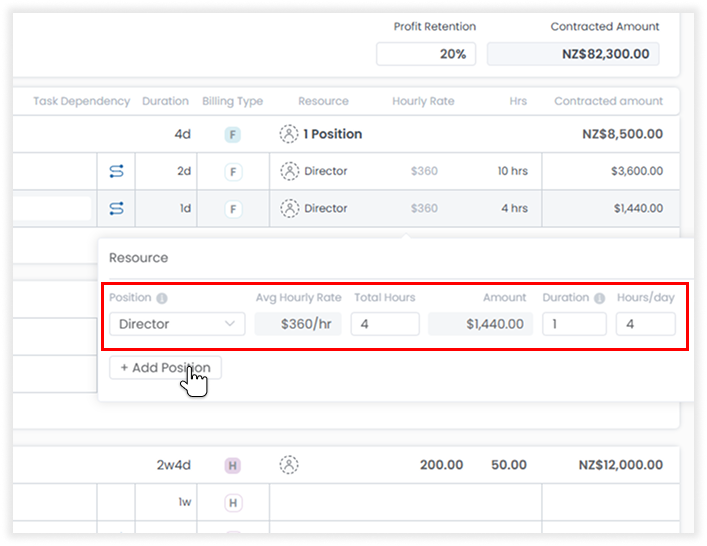Open the Position dropdown showing Director

pyautogui.click(x=177, y=324)
